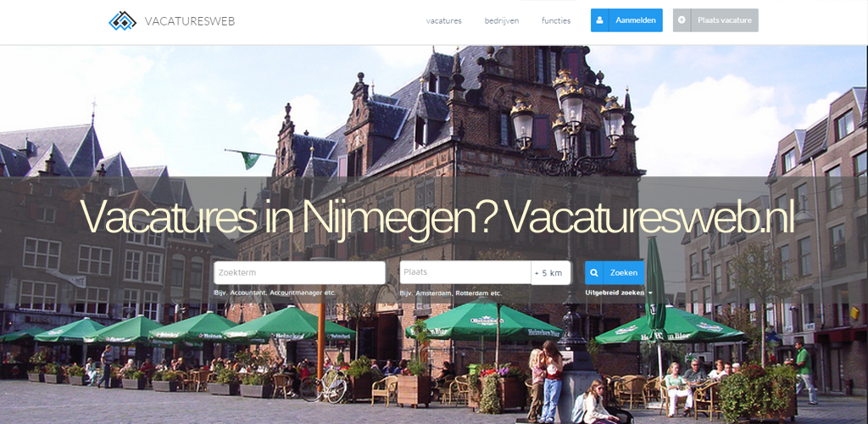Focus the Zoekterm search field
Image resolution: width=868 pixels, height=424 pixels.
click(299, 273)
